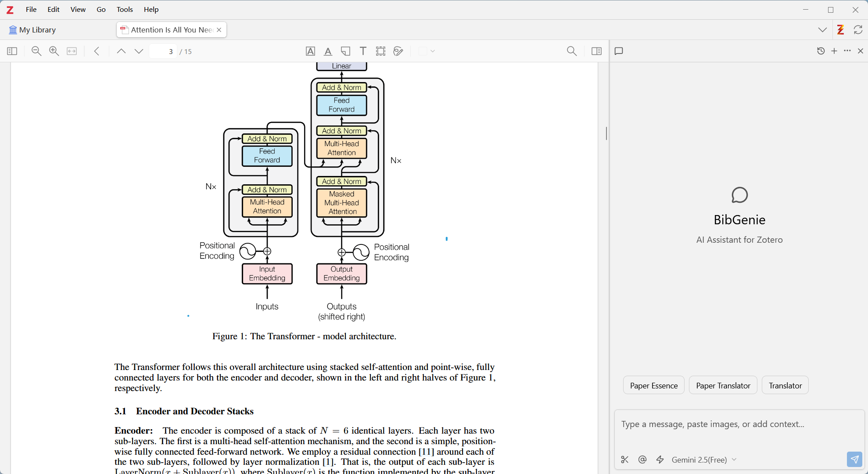Open the draw/ink annotation tool
Screen dimensions: 868x474
[x=398, y=51]
